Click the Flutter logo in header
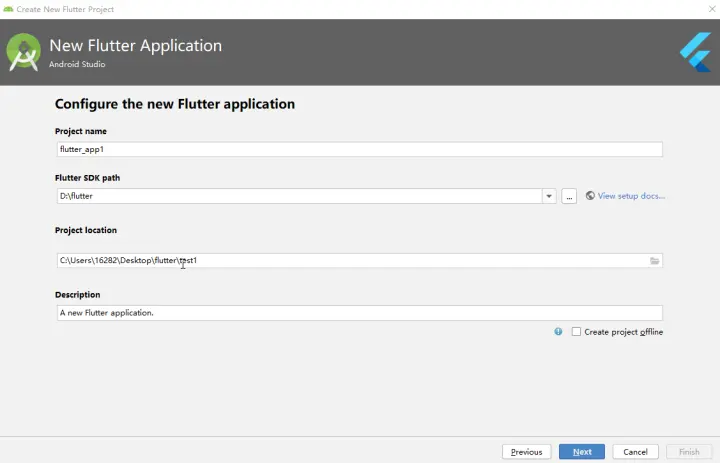 tap(696, 52)
